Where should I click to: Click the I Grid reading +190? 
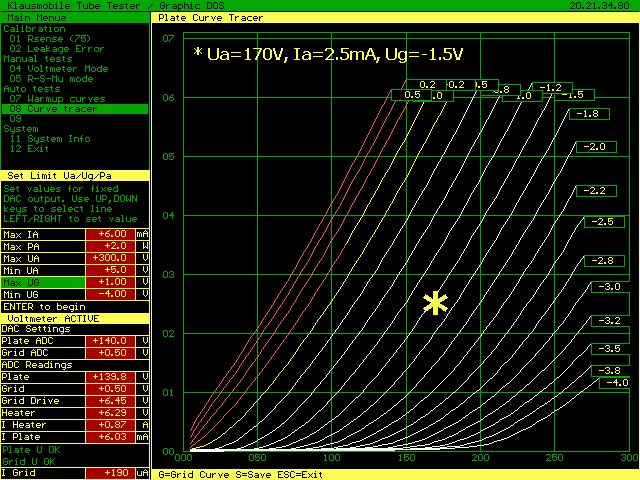(x=110, y=473)
